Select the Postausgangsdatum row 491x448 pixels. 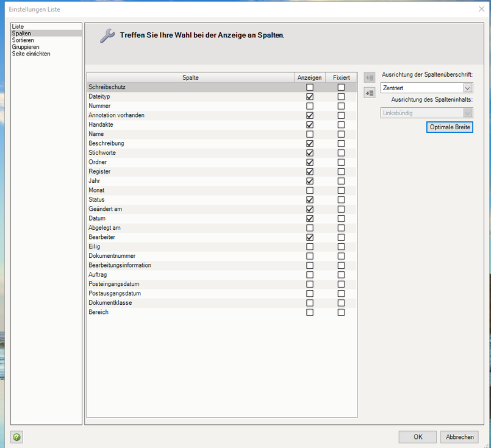pos(221,293)
